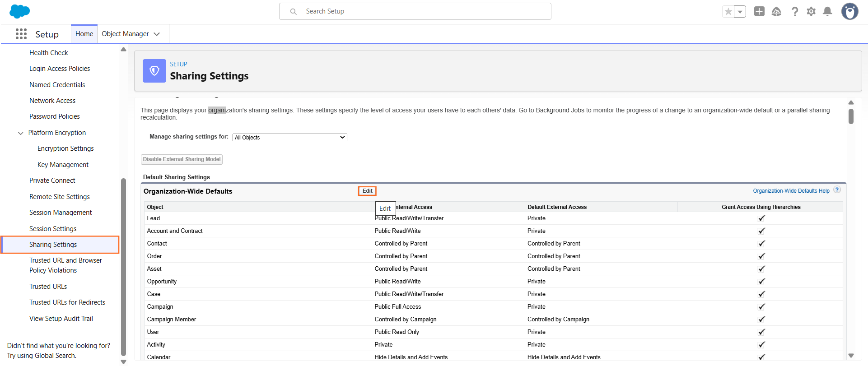The height and width of the screenshot is (366, 868).
Task: Open Trusted URLs
Action: click(x=48, y=287)
